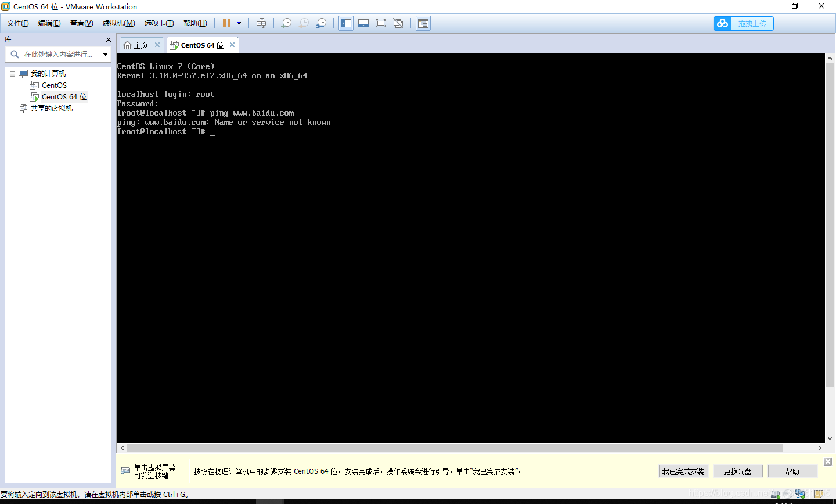The height and width of the screenshot is (504, 836).
Task: Click the pause/suspend virtual machine icon
Action: click(226, 23)
